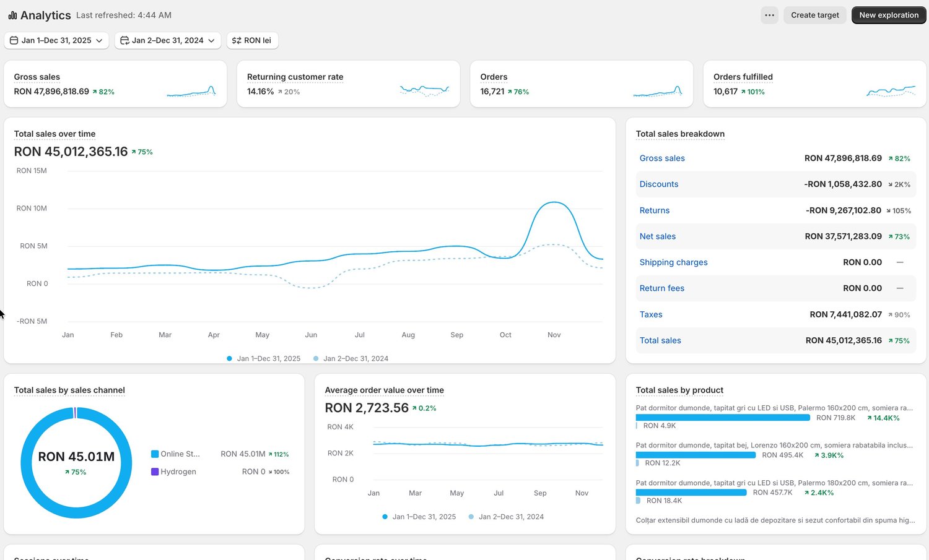This screenshot has width=929, height=560.
Task: Open the three-dot more actions menu
Action: (769, 15)
